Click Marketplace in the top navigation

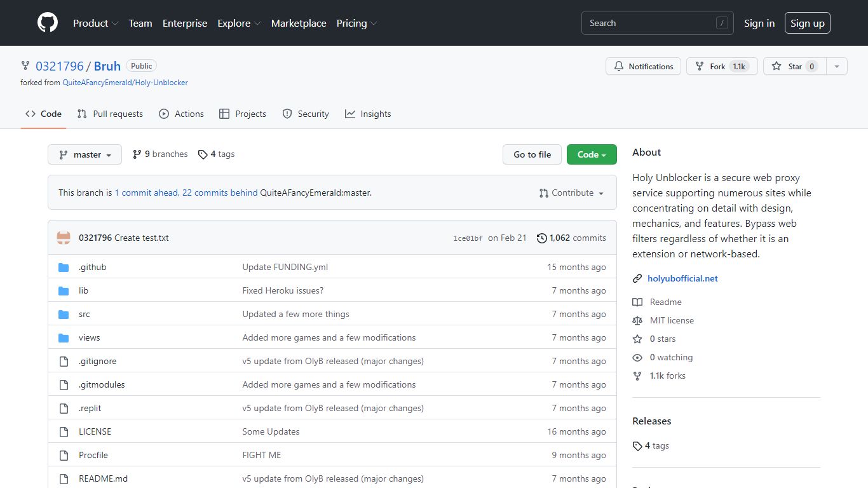299,23
